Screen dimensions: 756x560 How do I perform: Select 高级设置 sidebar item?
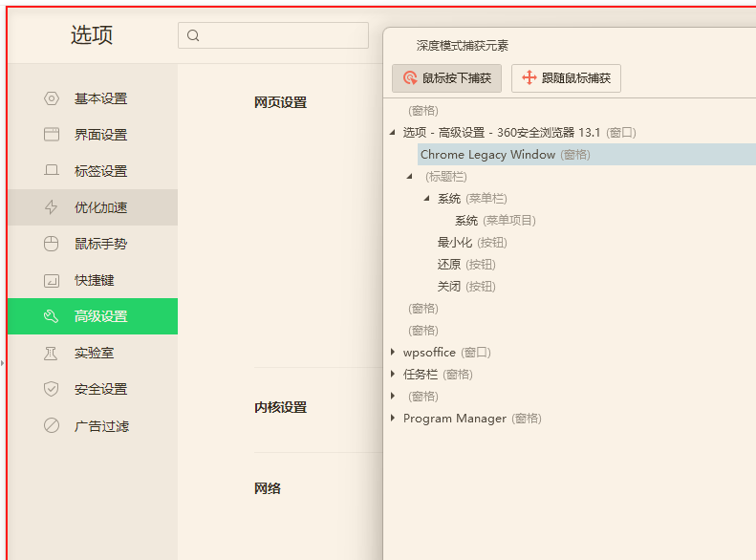point(93,316)
